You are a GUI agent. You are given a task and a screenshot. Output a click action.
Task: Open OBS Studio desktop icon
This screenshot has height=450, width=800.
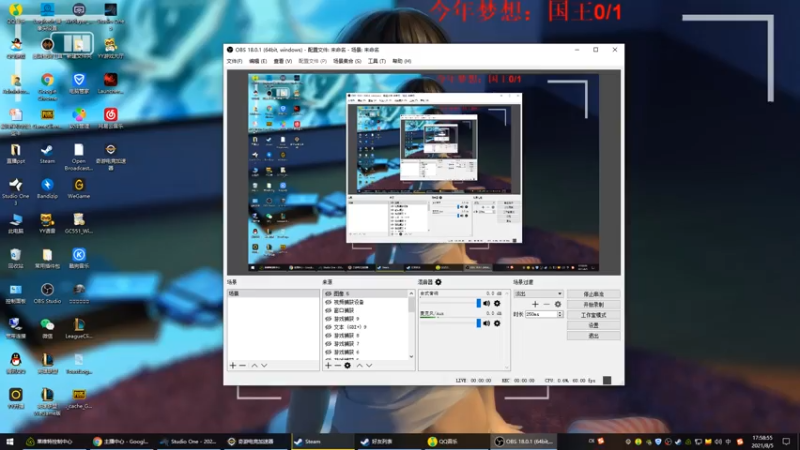tap(47, 293)
